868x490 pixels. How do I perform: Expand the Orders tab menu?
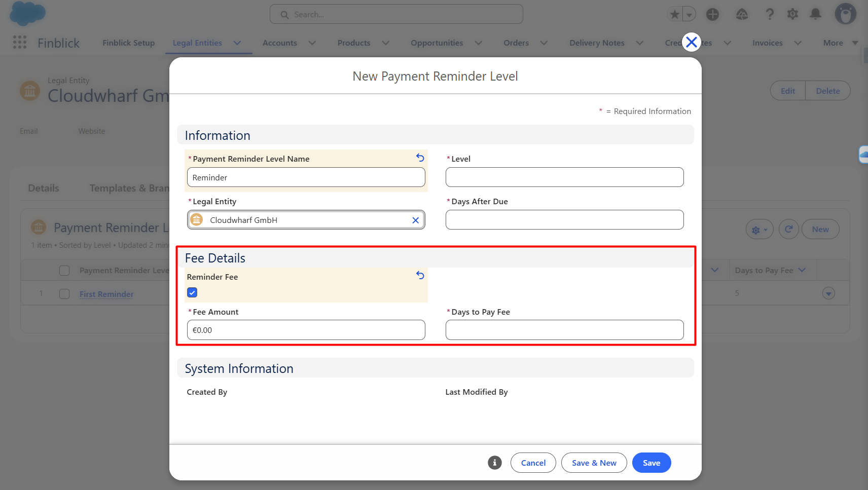[544, 43]
